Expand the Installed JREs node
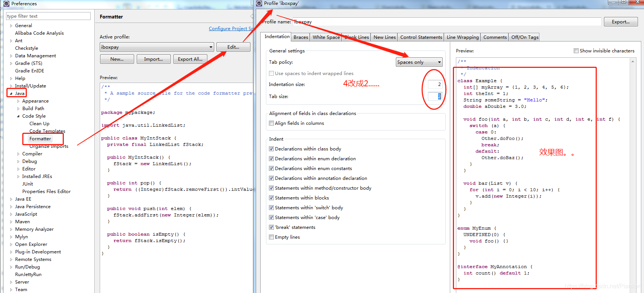The image size is (644, 293). pos(18,176)
